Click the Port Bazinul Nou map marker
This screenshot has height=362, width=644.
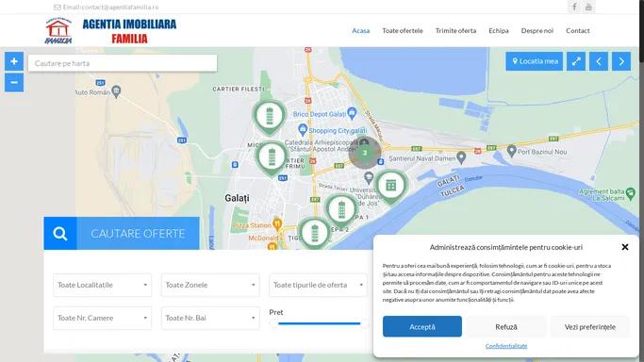[x=511, y=151]
